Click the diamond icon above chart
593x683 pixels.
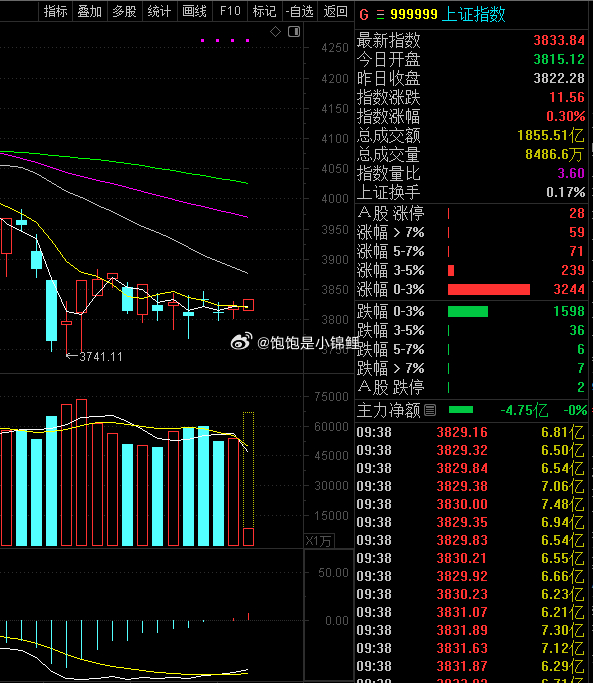point(275,31)
